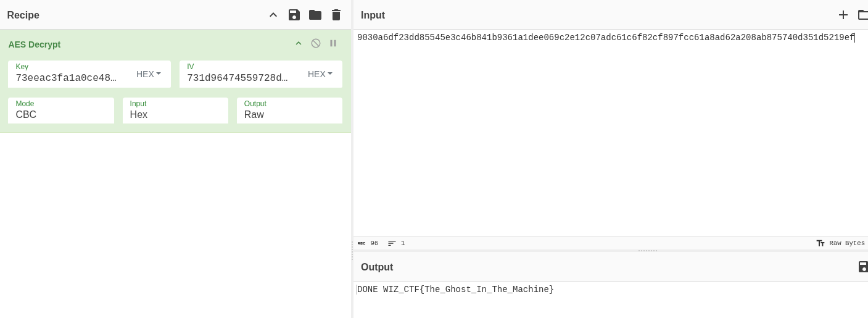Save output to file icon
Viewport: 868px width, 318px height.
[x=862, y=267]
